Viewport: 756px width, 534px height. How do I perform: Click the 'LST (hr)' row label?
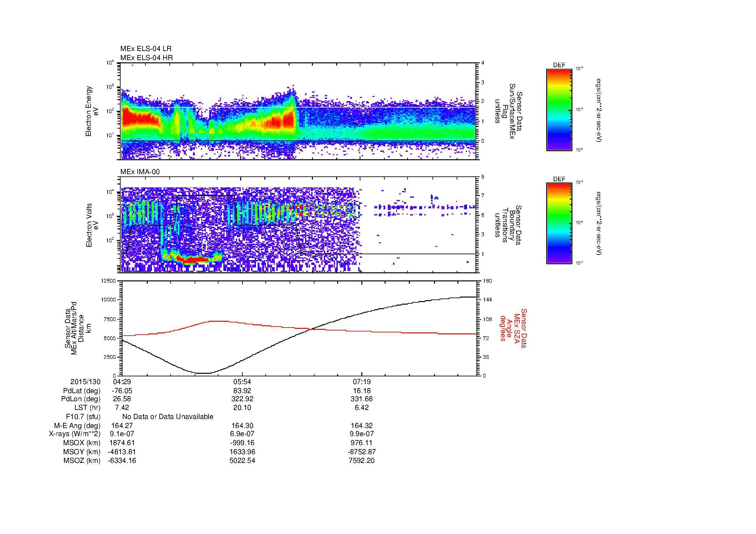(87, 408)
